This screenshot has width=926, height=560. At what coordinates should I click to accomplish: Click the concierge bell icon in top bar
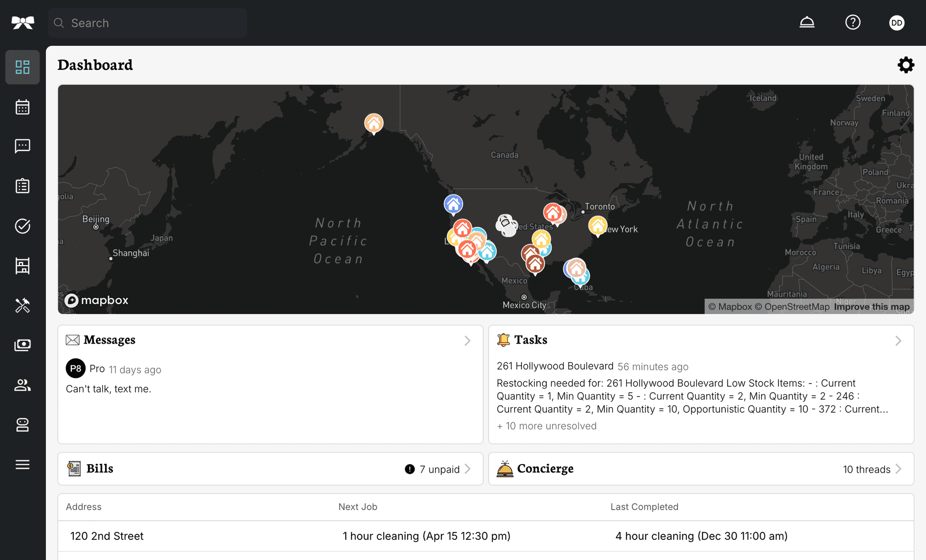(807, 22)
